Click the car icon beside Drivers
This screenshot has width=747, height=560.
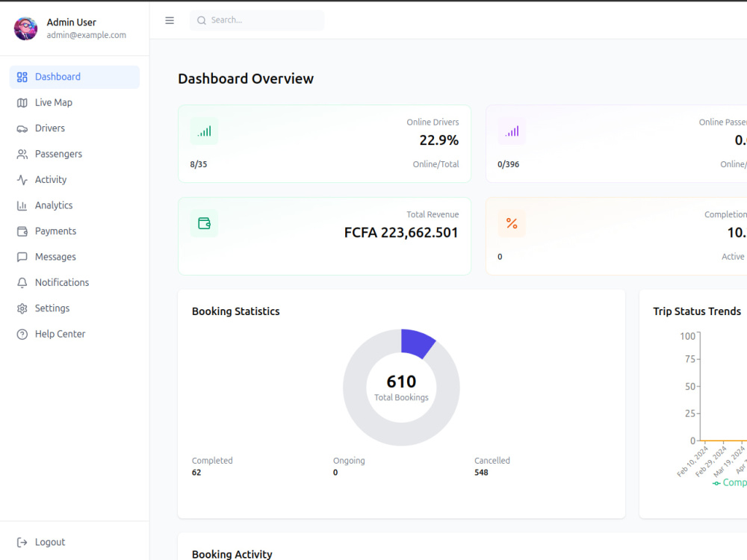(x=22, y=128)
